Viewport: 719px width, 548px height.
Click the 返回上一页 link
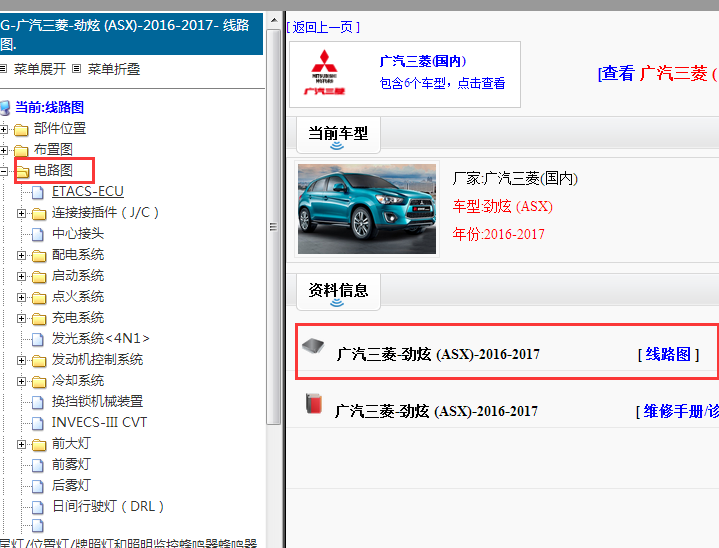point(323,28)
